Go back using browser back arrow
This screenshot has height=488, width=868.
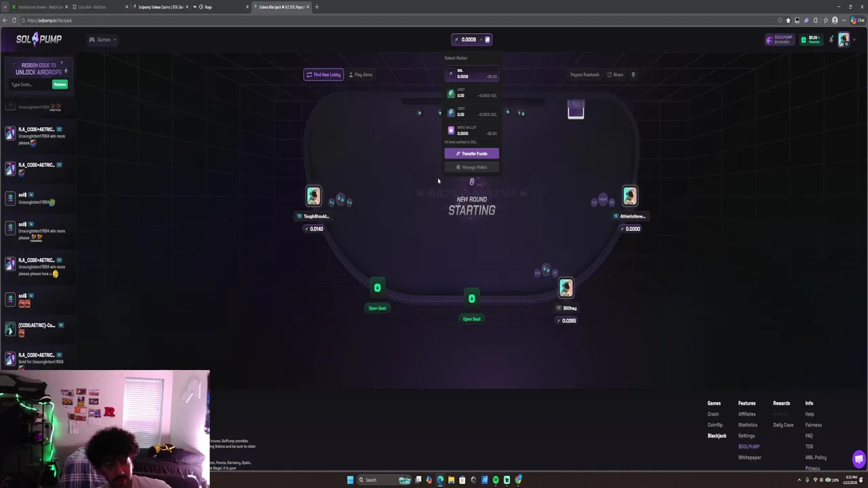pos(5,20)
